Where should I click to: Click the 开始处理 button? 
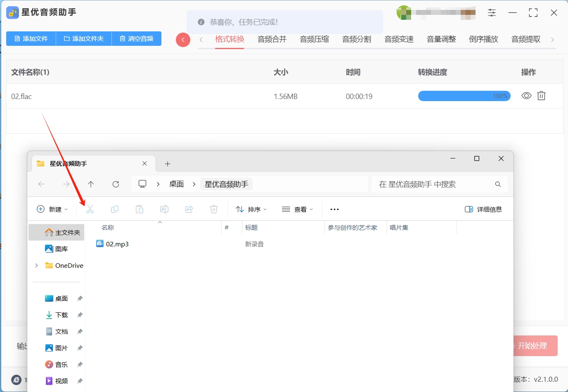[x=535, y=346]
